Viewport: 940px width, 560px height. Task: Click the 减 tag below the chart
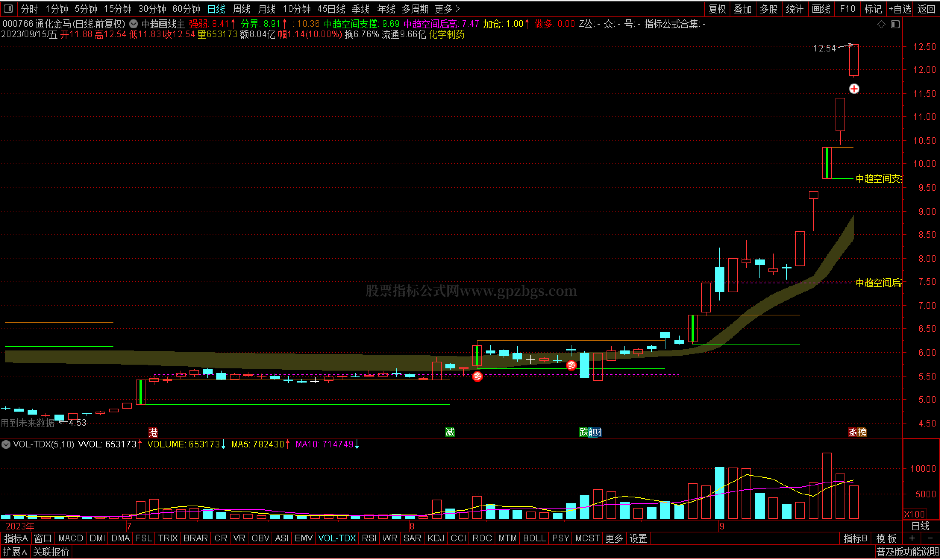(x=450, y=432)
